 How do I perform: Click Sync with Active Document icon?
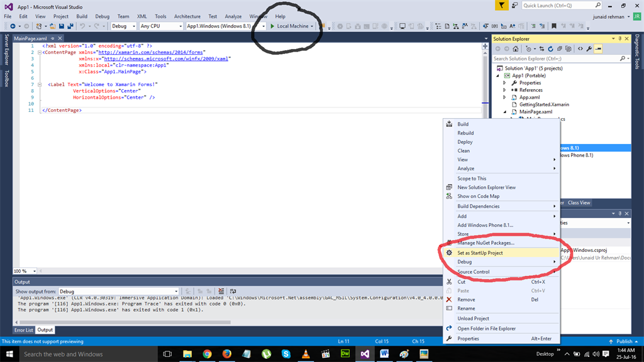(541, 49)
